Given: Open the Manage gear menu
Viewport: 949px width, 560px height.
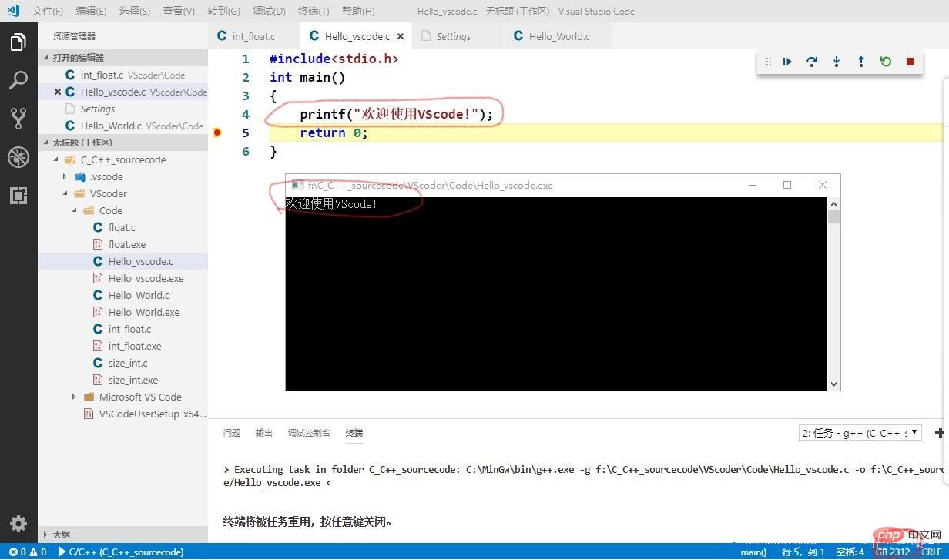Looking at the screenshot, I should pyautogui.click(x=18, y=524).
